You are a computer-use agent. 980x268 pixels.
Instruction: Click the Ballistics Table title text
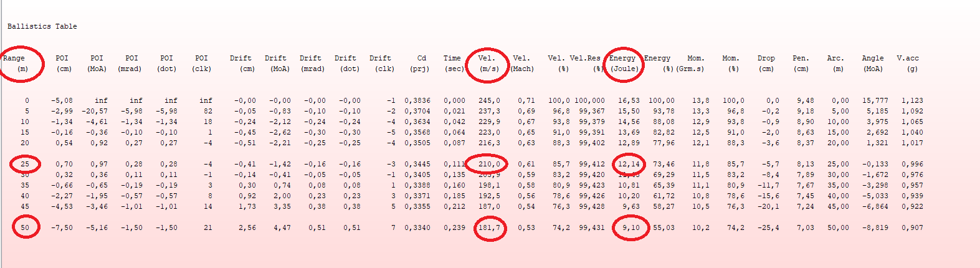click(42, 26)
